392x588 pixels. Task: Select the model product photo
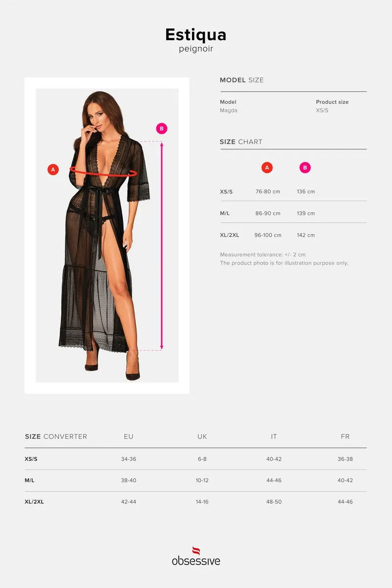(107, 235)
